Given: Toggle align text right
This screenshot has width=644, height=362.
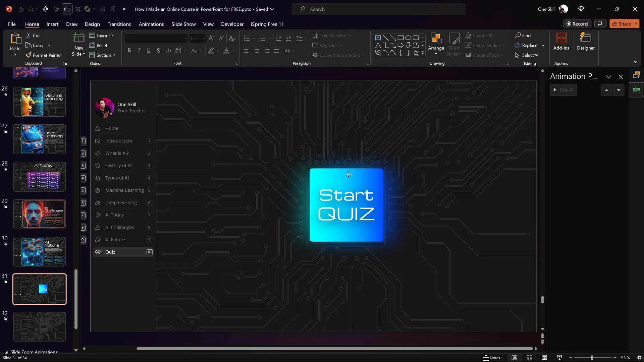Looking at the screenshot, I should [x=267, y=51].
